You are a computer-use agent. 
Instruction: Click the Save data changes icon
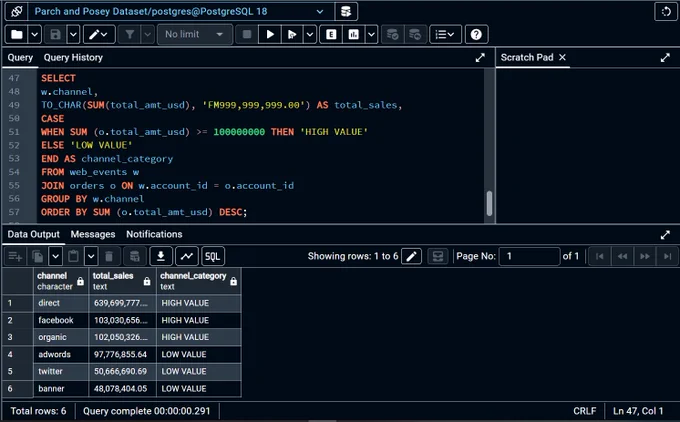tap(134, 256)
